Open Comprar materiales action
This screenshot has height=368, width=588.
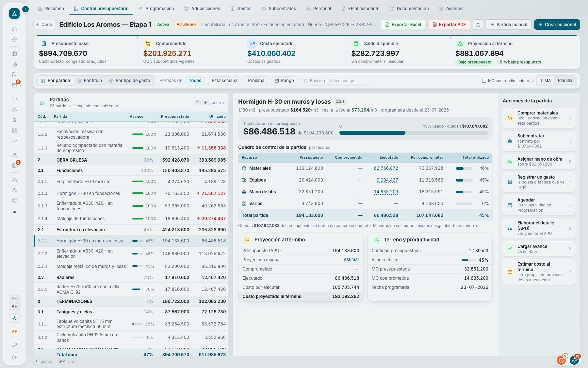pyautogui.click(x=539, y=118)
